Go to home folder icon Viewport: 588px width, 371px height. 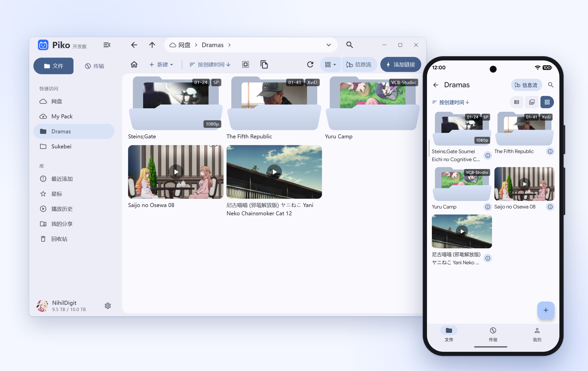point(134,65)
